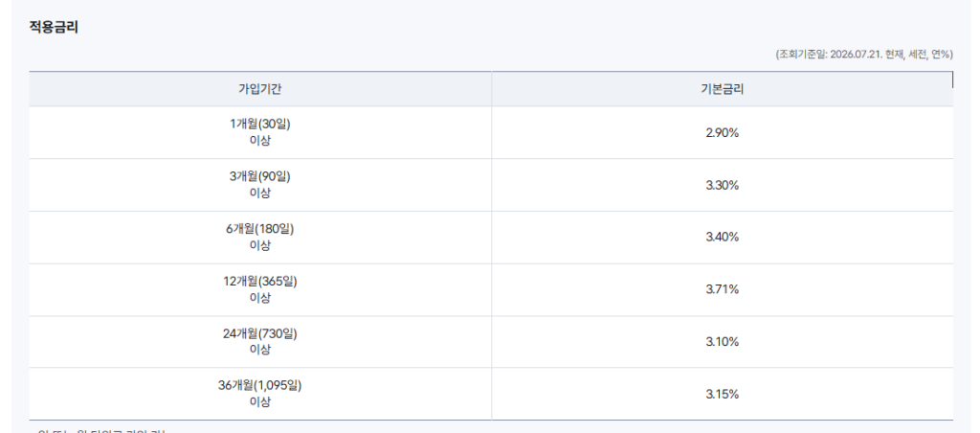Click the 3.30% interest rate value
This screenshot has height=433, width=980.
point(723,185)
